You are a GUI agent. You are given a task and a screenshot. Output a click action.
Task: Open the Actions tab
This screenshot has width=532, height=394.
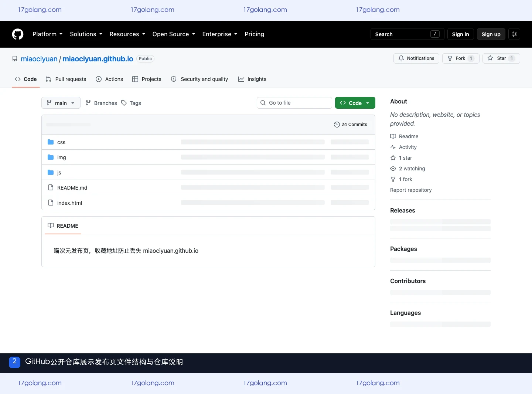click(x=109, y=79)
